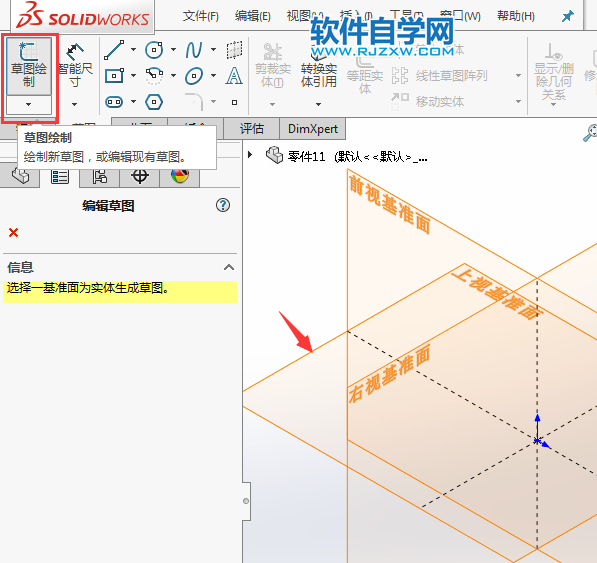Open the 线性草图阵列 dropdown arrow
Viewport: 597px width, 563px height.
tap(518, 75)
